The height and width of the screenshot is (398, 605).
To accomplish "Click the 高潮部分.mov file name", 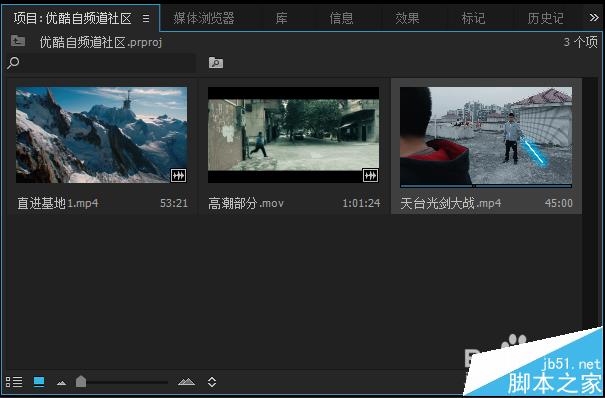I will (x=246, y=203).
